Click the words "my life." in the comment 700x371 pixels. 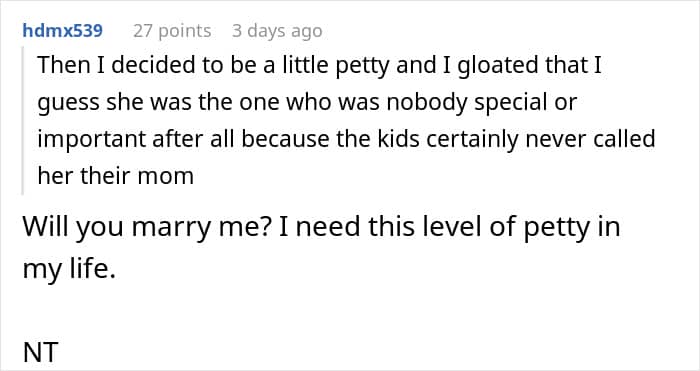[x=69, y=270]
